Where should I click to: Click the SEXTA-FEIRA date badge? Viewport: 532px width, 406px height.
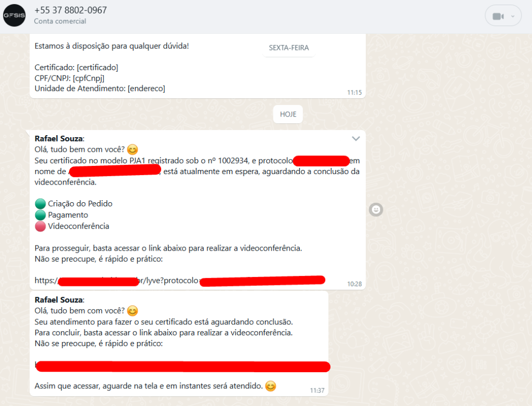[289, 48]
